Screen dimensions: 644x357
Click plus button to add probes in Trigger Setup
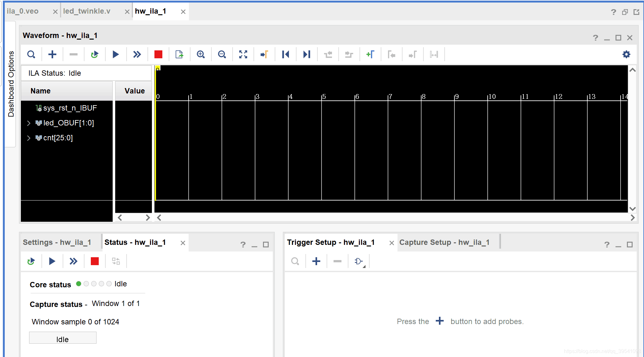(x=316, y=261)
